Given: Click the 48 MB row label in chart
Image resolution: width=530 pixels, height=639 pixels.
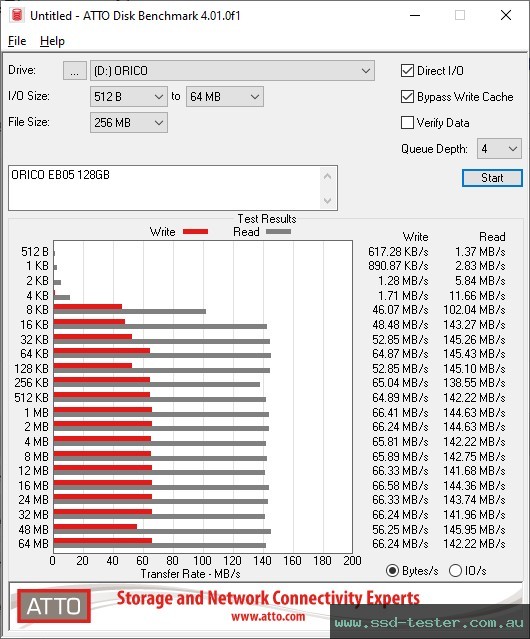Looking at the screenshot, I should pyautogui.click(x=33, y=529).
